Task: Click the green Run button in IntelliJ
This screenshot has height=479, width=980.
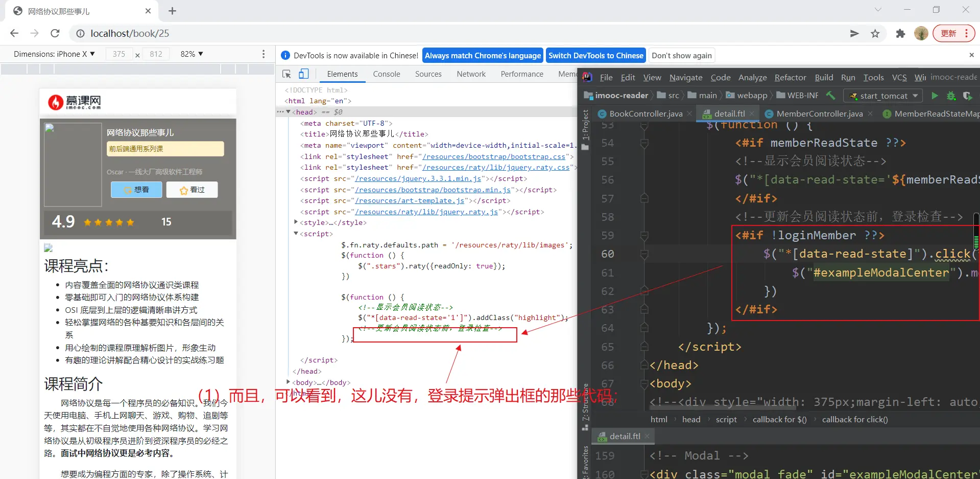Action: click(x=935, y=96)
